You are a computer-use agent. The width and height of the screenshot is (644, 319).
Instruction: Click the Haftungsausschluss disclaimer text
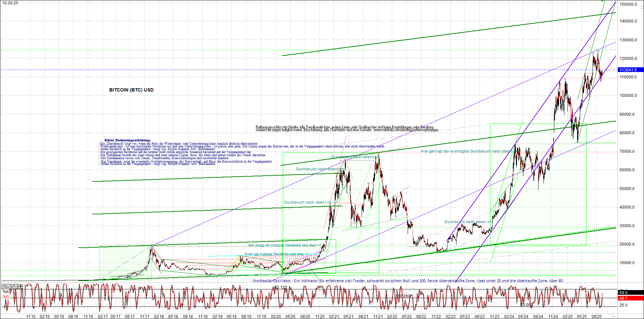click(347, 129)
